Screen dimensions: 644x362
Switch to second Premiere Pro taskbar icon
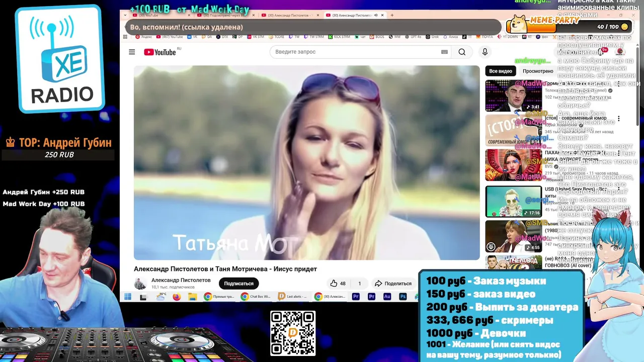tap(371, 297)
